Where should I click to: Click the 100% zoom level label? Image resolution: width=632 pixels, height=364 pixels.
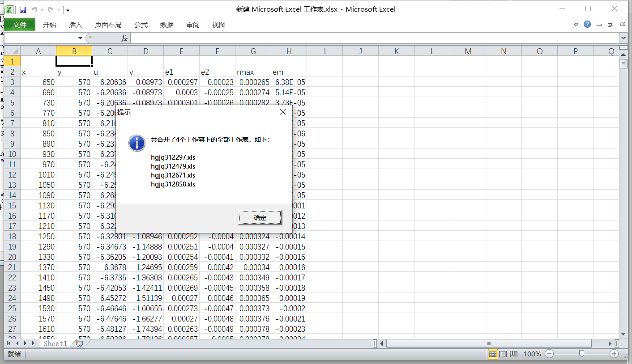click(x=532, y=354)
